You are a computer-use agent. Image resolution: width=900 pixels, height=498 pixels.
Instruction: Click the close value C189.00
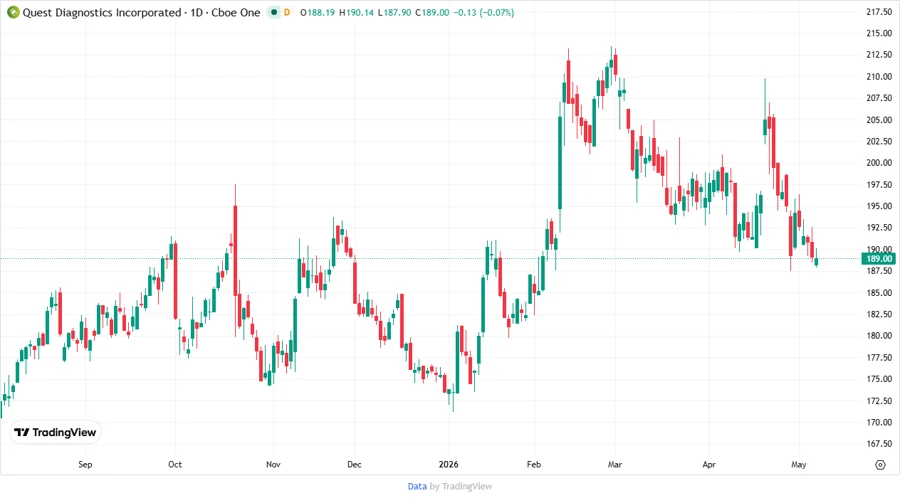pos(432,12)
